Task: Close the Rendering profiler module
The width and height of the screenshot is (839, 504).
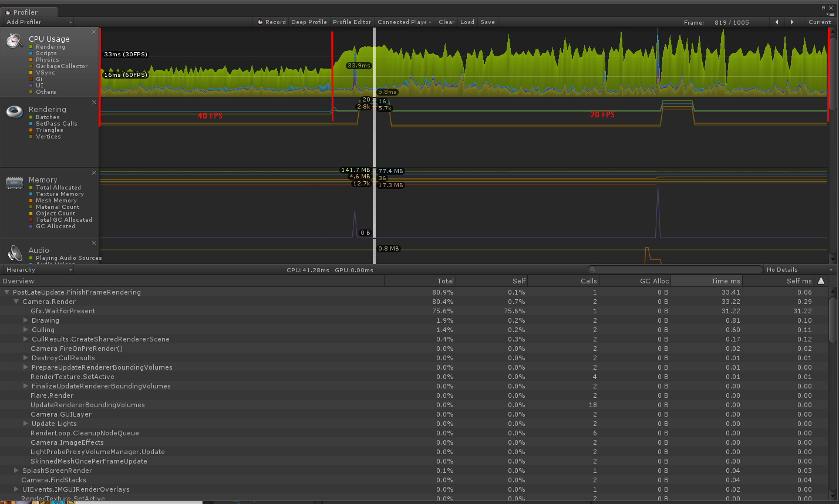Action: 94,102
